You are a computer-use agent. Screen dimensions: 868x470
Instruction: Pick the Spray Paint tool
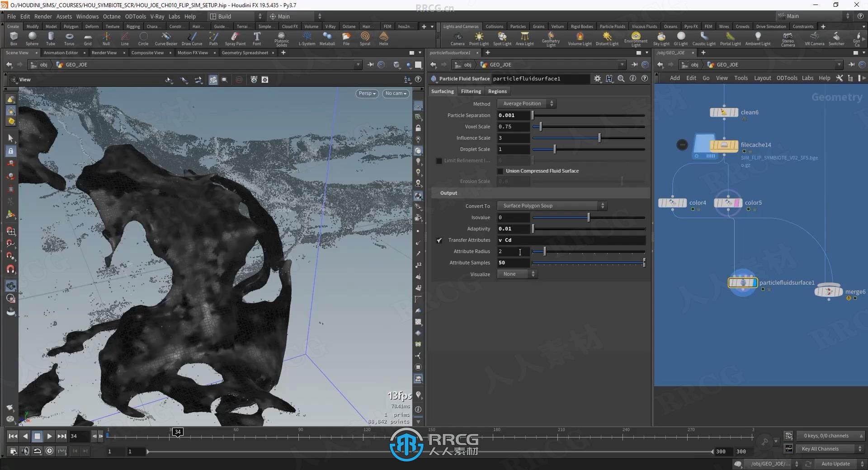pyautogui.click(x=235, y=38)
